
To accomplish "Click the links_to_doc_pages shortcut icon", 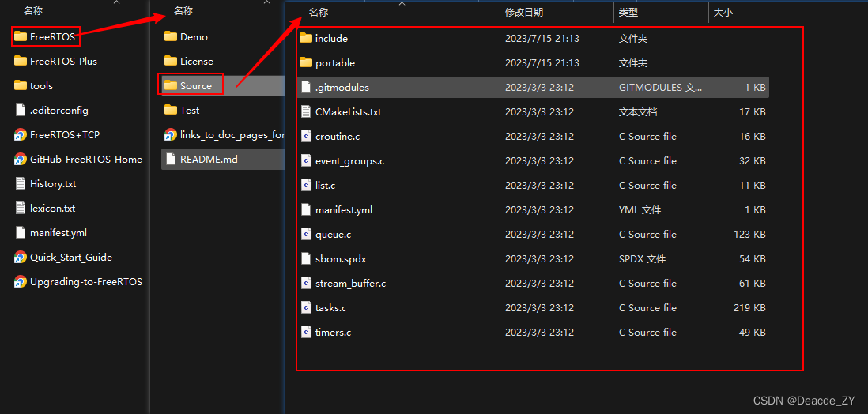I will 171,134.
